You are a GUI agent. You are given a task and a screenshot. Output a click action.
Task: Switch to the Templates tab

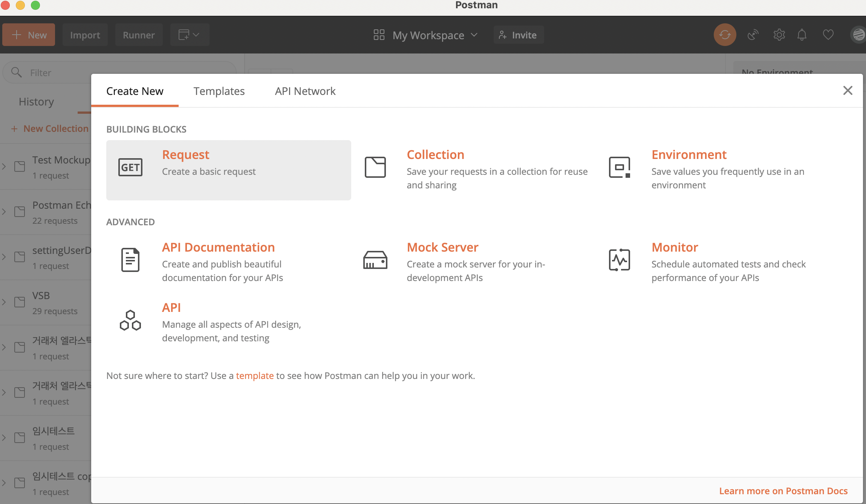pyautogui.click(x=219, y=91)
